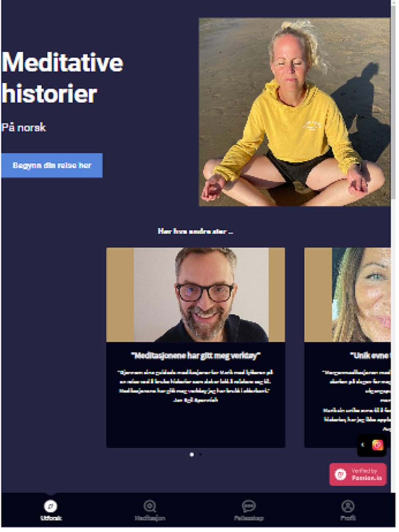Screen dimensions: 399x532
Task: Click the "Unik evne" testimonial card heading
Action: coord(370,355)
